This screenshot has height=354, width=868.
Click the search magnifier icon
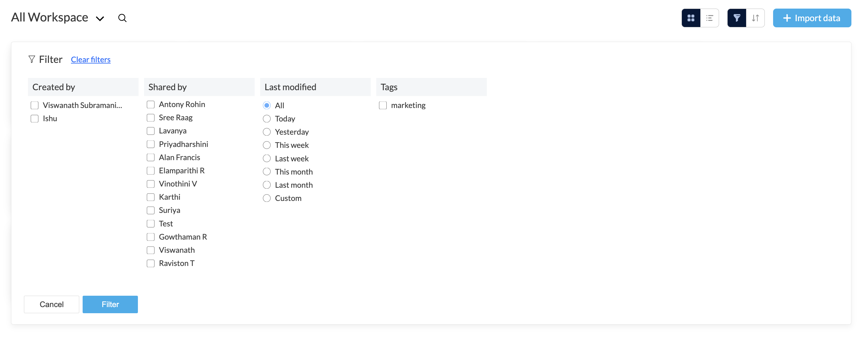(x=122, y=18)
